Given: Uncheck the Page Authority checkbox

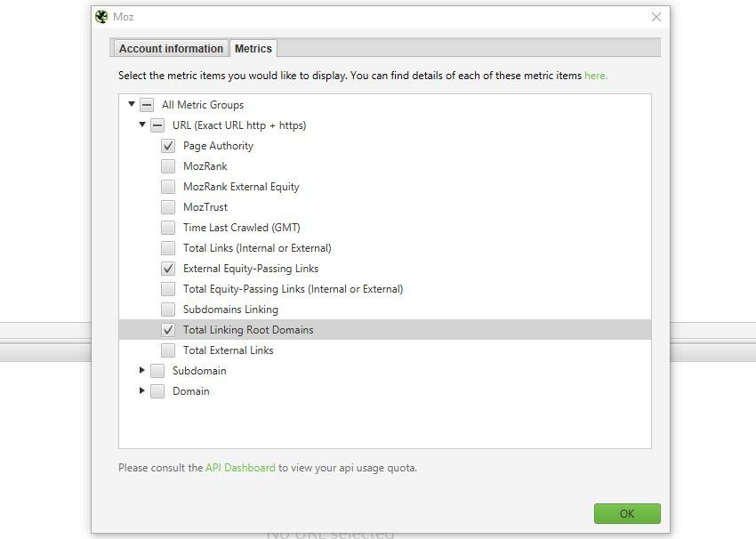Looking at the screenshot, I should tap(168, 146).
